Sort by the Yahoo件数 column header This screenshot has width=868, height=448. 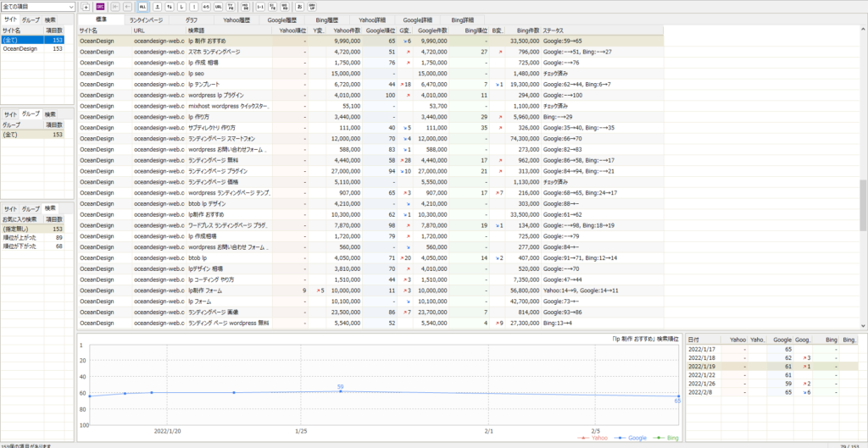tap(344, 30)
